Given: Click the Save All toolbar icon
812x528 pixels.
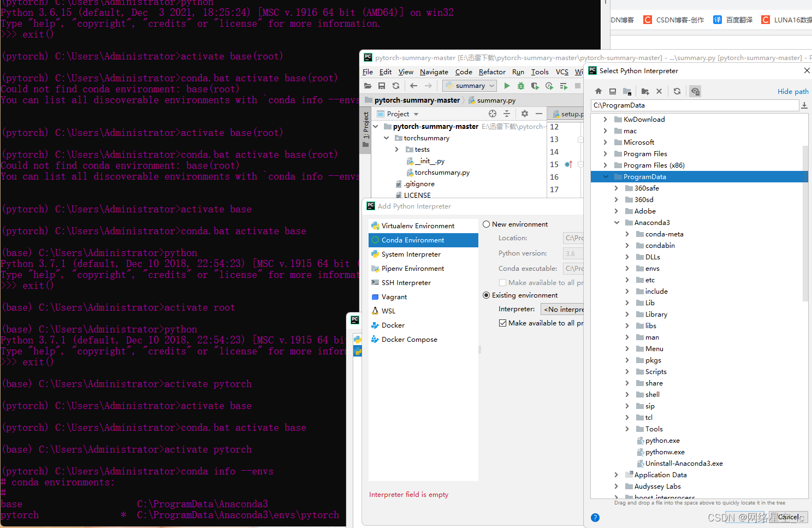Looking at the screenshot, I should click(x=382, y=86).
